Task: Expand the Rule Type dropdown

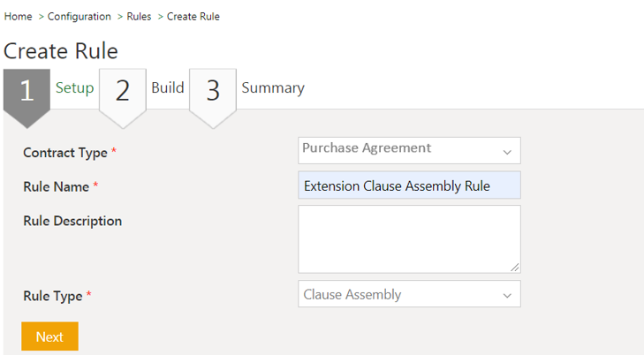Action: pos(409,294)
